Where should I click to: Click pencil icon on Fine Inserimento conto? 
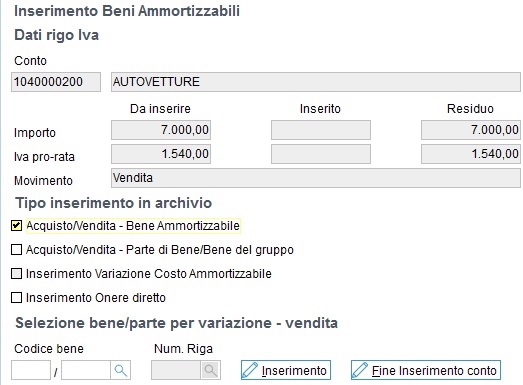click(360, 370)
